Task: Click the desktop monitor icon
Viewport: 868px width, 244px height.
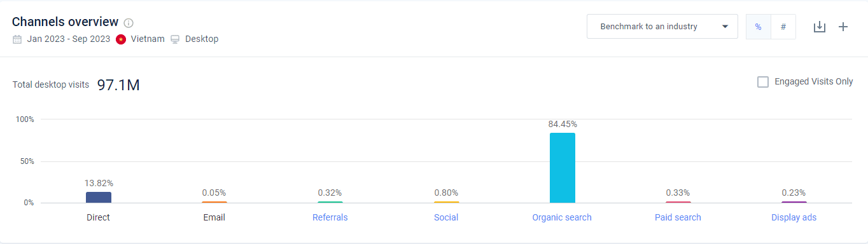Action: click(175, 39)
